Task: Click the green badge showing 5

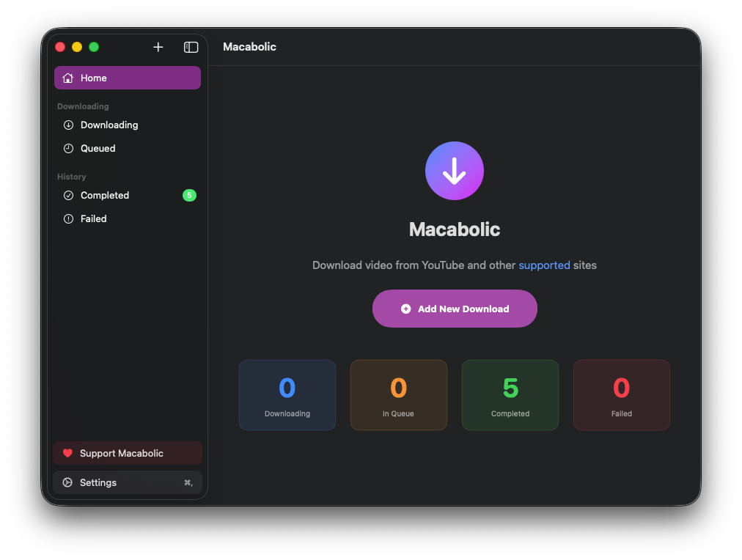Action: pyautogui.click(x=189, y=195)
